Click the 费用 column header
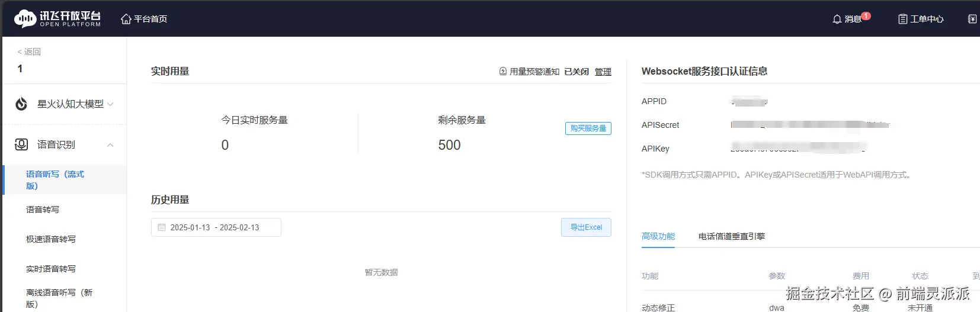 point(861,276)
